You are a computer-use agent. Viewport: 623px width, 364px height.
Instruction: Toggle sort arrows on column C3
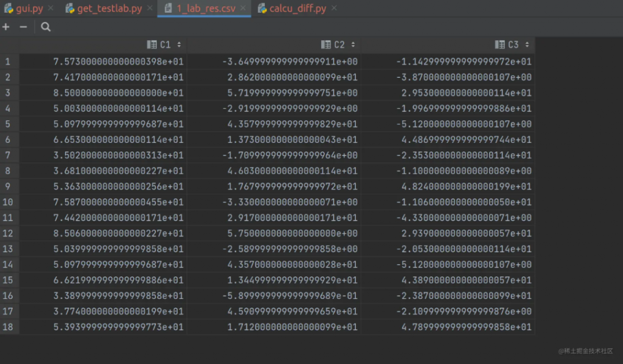tap(527, 44)
